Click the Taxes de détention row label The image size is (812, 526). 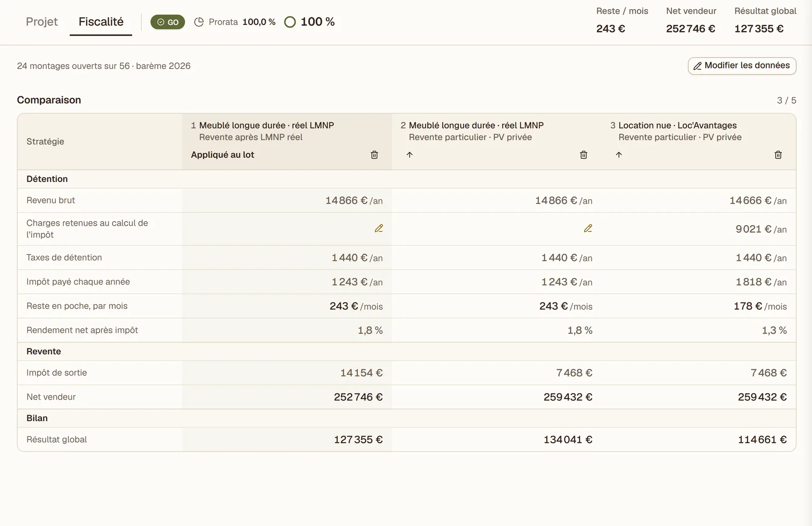coord(64,258)
